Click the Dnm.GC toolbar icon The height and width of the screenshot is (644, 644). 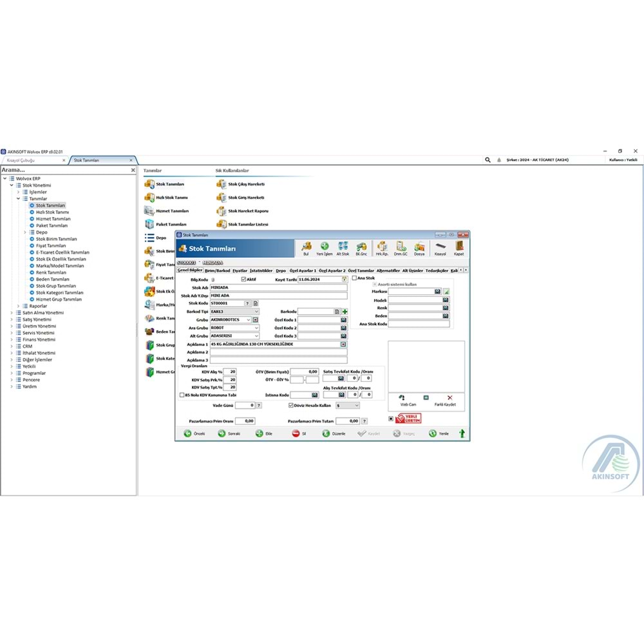(x=400, y=248)
